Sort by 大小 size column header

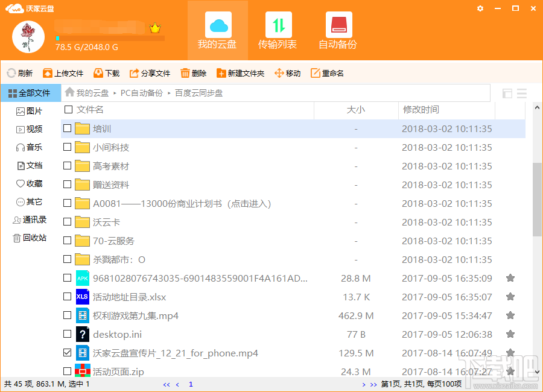356,110
